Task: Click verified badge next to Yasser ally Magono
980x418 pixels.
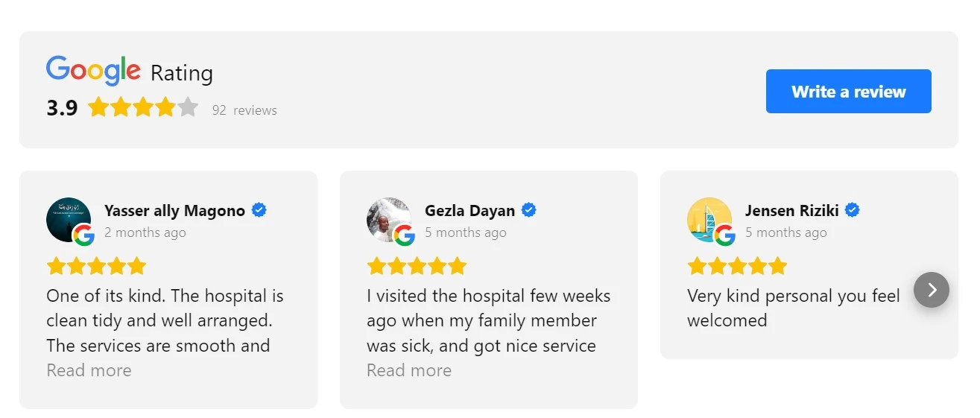Action: tap(259, 210)
